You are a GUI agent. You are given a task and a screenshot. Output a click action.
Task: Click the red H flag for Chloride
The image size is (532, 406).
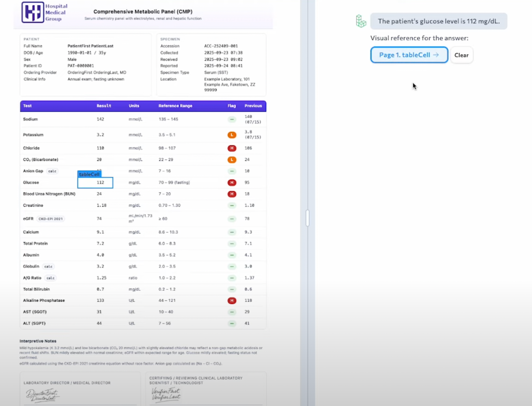pos(232,148)
